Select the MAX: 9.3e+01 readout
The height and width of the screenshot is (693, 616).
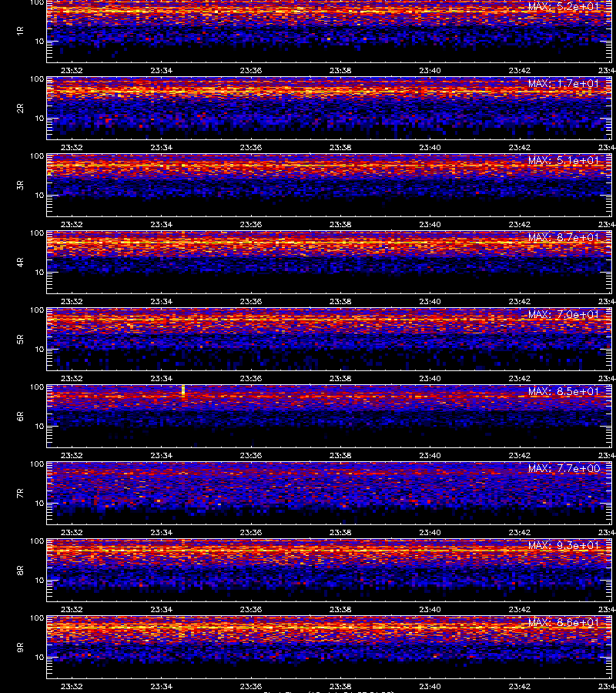(x=564, y=545)
